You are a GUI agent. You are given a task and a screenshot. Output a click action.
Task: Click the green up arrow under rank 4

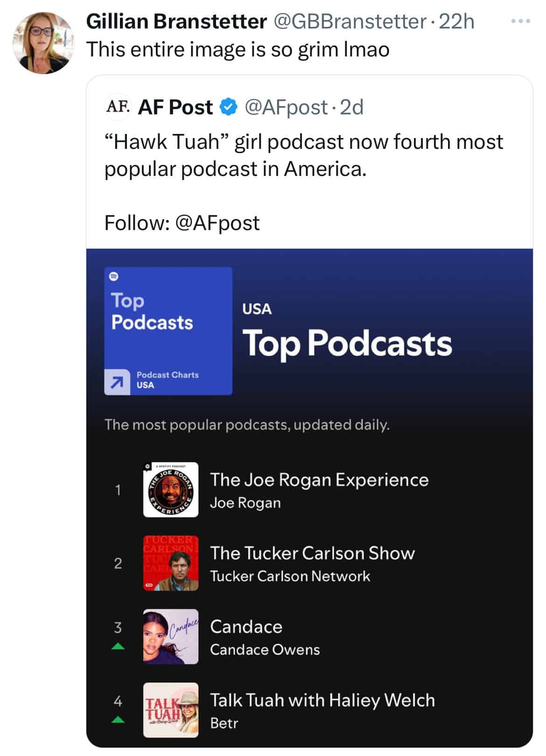coord(118,720)
